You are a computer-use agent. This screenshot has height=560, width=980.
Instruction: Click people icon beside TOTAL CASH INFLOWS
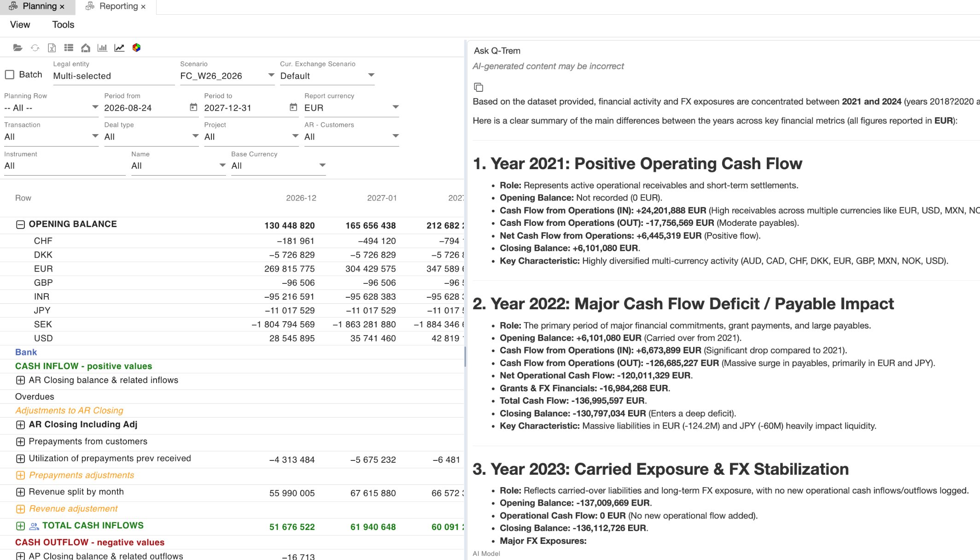34,526
